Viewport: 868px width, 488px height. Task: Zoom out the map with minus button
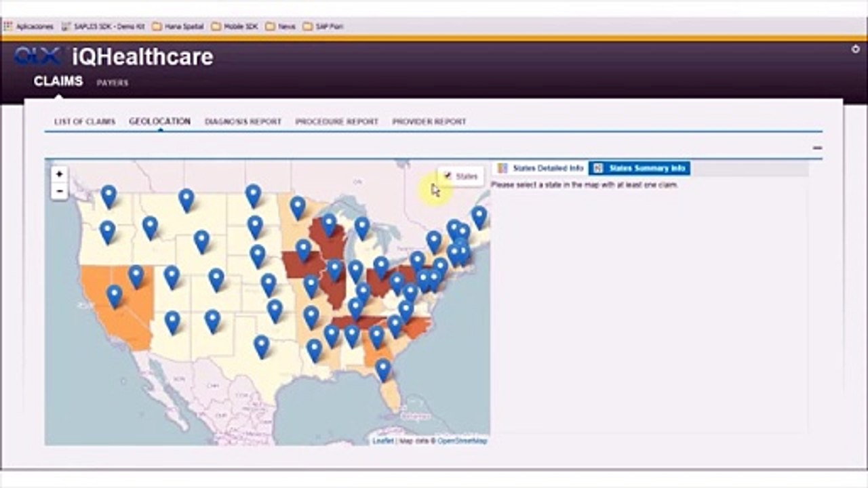[x=59, y=191]
